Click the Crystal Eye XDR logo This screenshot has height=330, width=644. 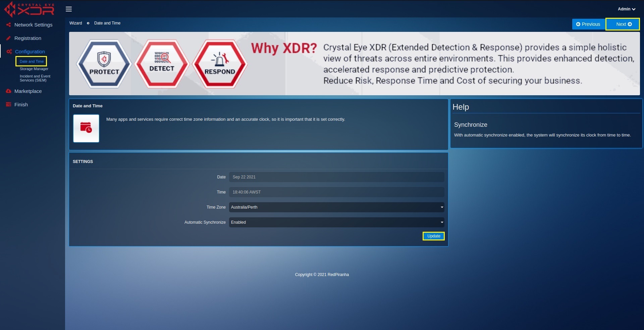(x=29, y=9)
